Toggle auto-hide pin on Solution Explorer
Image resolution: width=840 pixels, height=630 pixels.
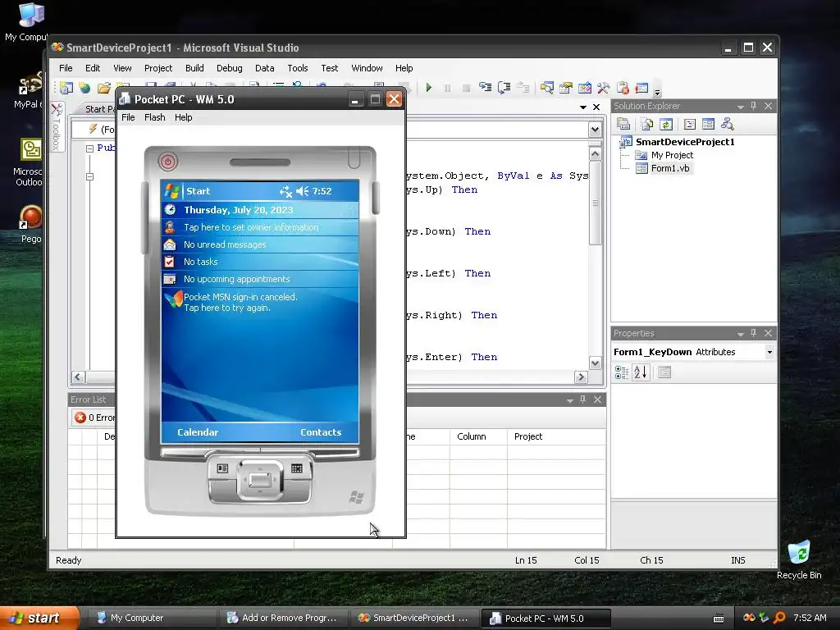click(754, 106)
